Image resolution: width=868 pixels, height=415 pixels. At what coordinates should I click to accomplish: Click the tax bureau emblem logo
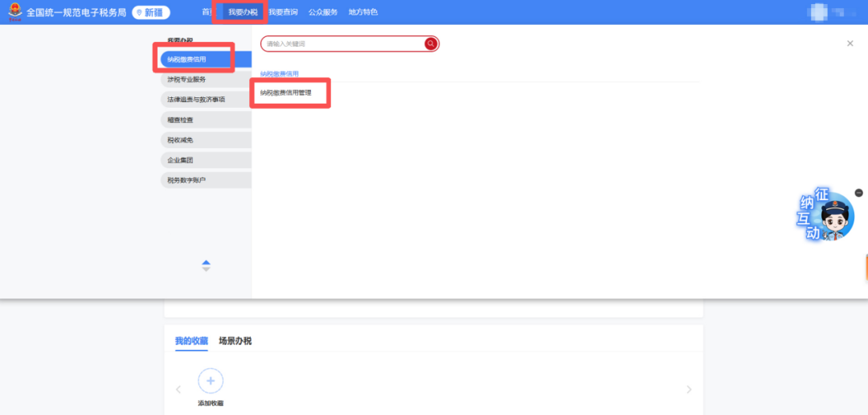pos(15,11)
